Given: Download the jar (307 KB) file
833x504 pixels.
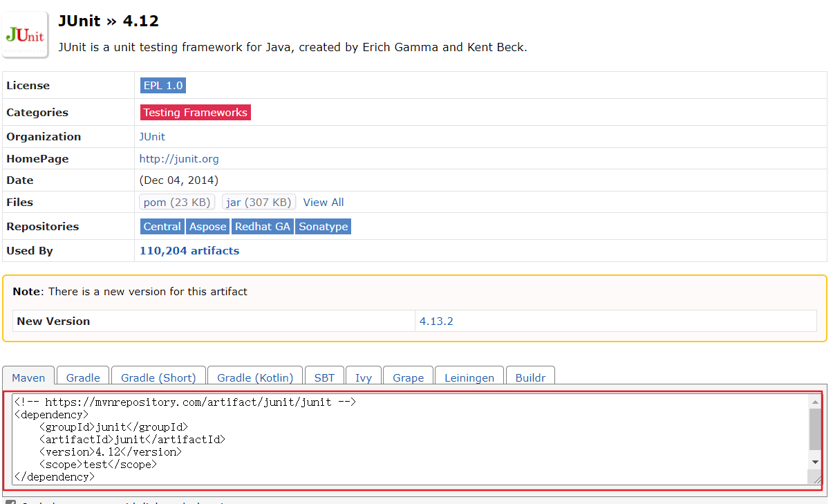Looking at the screenshot, I should pos(259,202).
